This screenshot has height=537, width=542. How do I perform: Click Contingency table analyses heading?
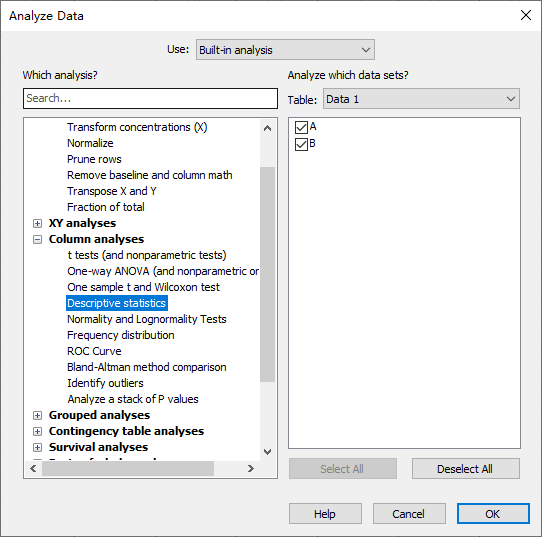pyautogui.click(x=126, y=431)
